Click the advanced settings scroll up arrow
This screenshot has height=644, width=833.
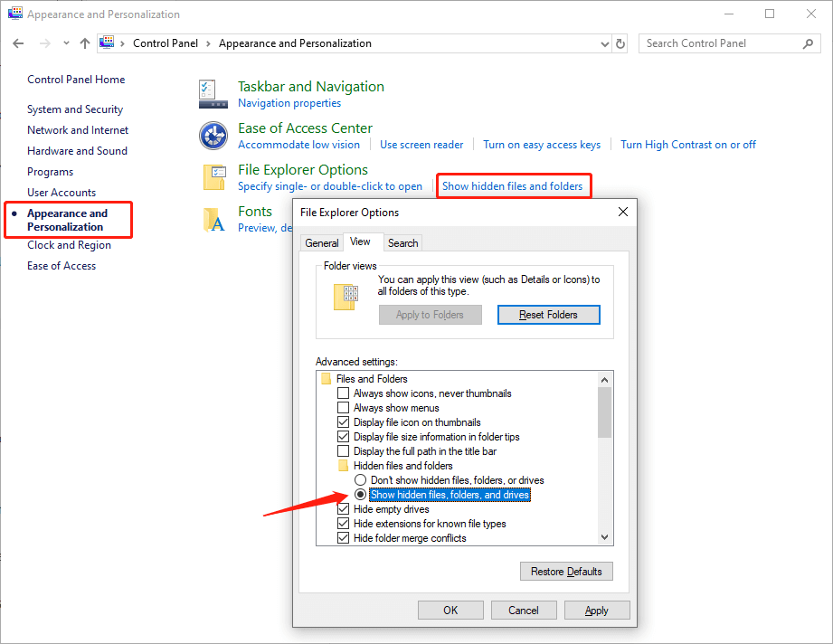(x=604, y=379)
